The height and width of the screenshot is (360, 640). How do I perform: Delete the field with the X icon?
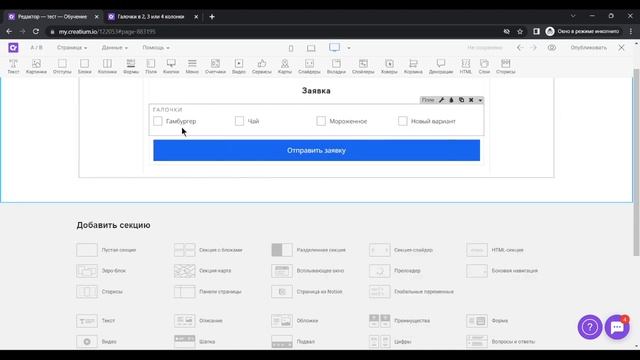[x=471, y=100]
